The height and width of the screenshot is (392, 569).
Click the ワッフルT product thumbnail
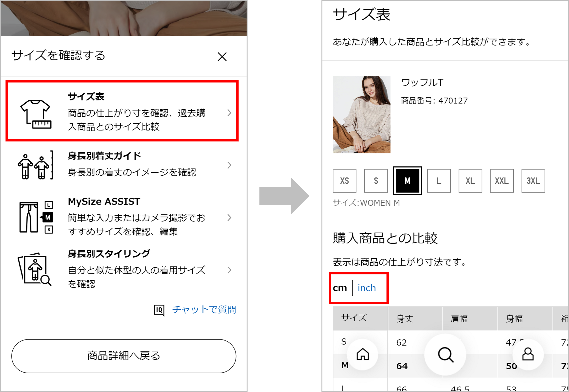pos(361,115)
